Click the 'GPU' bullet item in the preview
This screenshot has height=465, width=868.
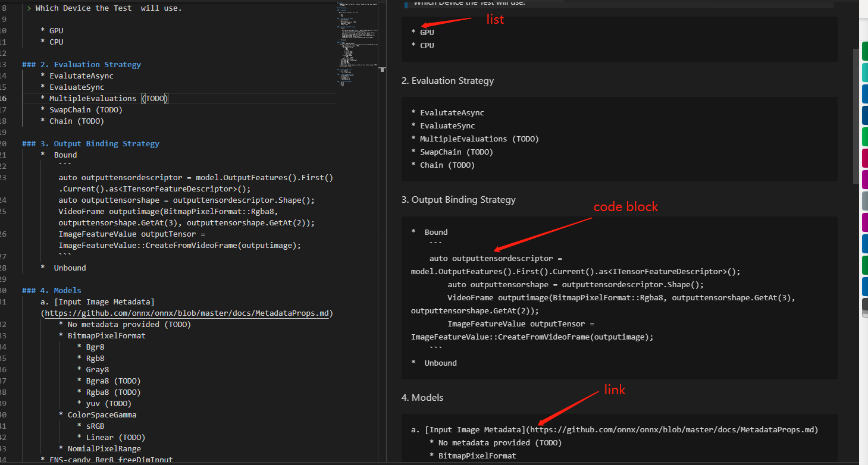pos(426,32)
